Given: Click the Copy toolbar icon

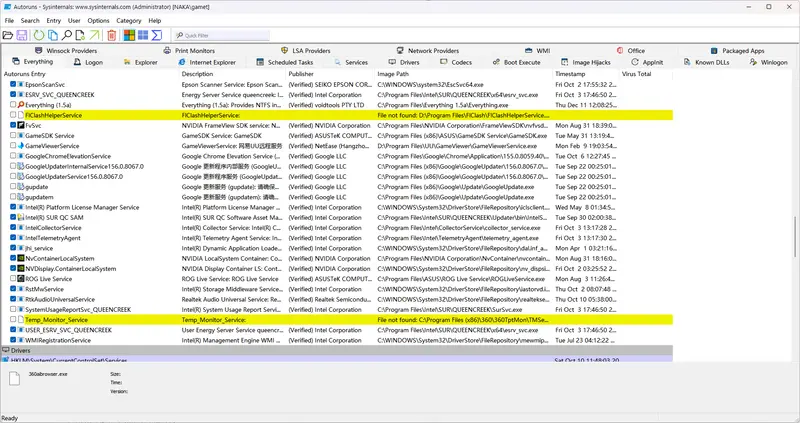Looking at the screenshot, I should point(53,35).
